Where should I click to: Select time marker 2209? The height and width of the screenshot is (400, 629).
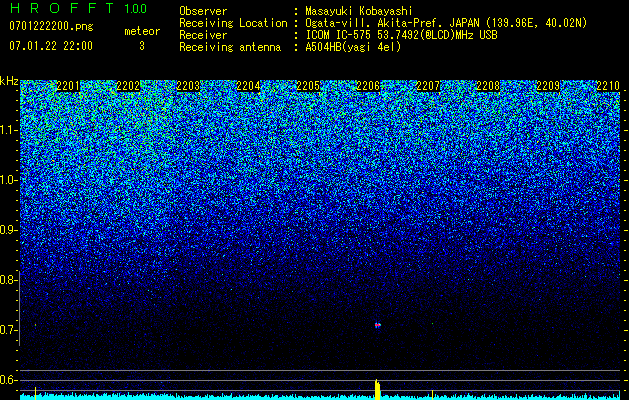coord(548,86)
